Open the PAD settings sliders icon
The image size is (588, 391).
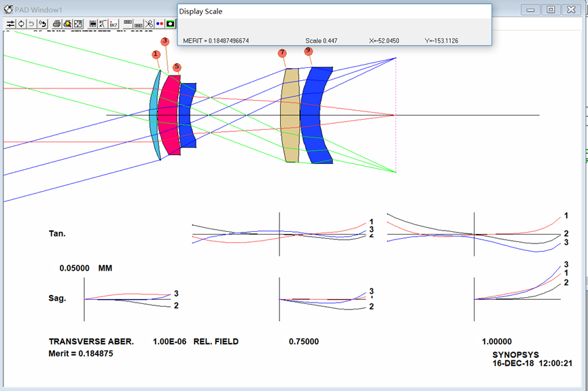10,24
